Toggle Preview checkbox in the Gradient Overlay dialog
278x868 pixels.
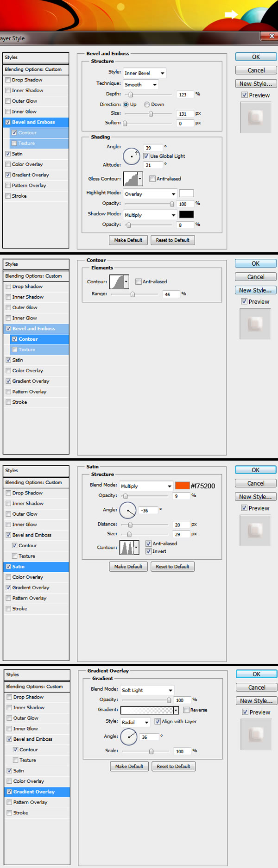tap(245, 712)
